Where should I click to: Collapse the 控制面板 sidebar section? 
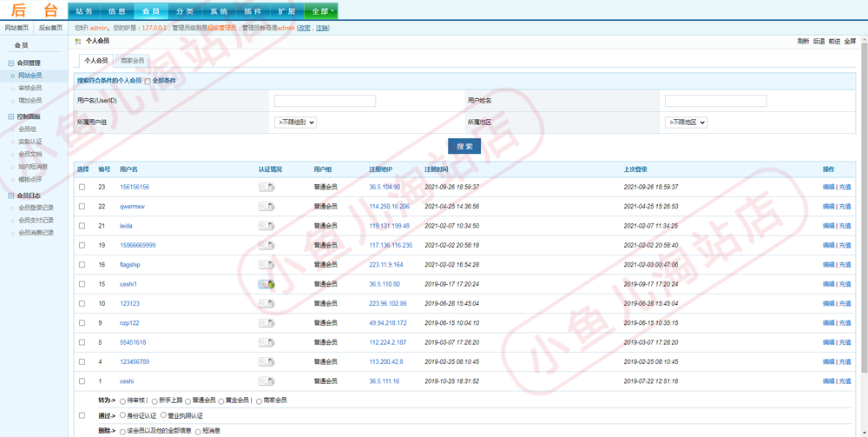pyautogui.click(x=11, y=117)
